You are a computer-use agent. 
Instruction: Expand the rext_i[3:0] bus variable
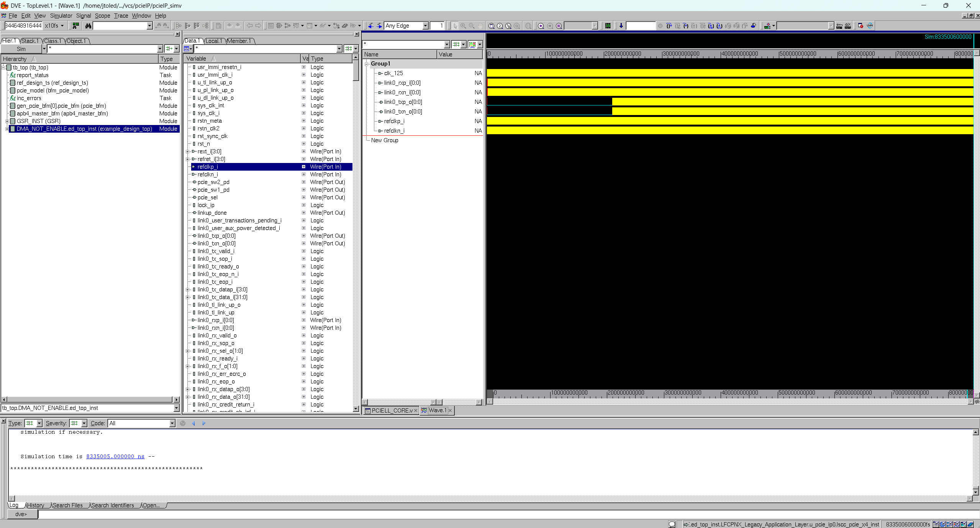coord(188,151)
